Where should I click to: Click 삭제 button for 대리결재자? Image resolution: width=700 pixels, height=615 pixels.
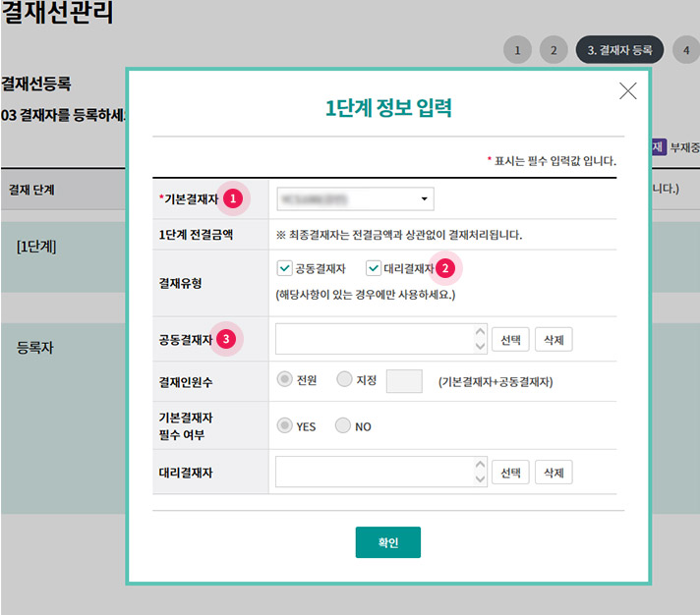click(553, 472)
